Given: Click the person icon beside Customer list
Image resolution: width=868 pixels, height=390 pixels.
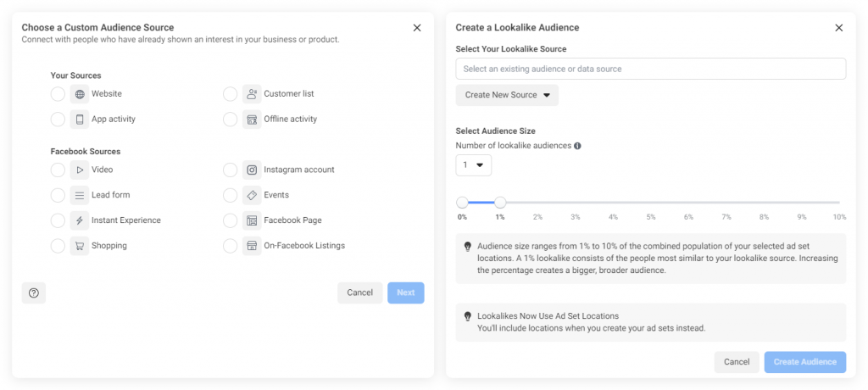Looking at the screenshot, I should 252,94.
